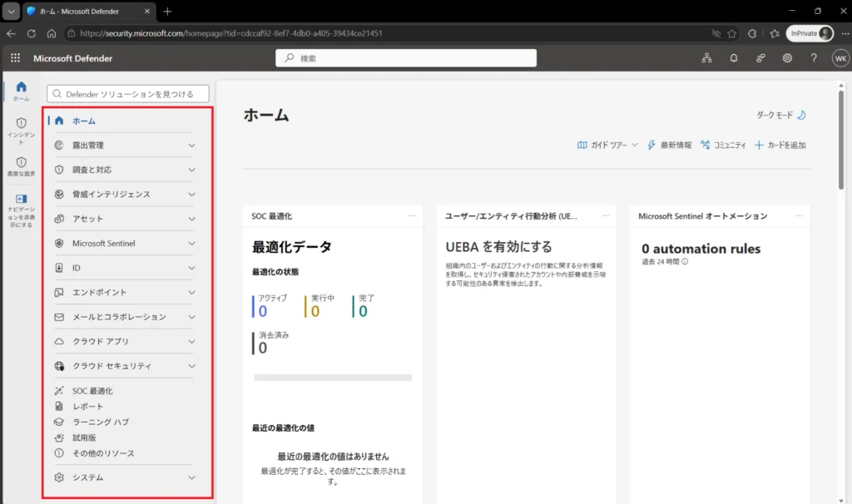Click the システム gear icon

point(59,477)
